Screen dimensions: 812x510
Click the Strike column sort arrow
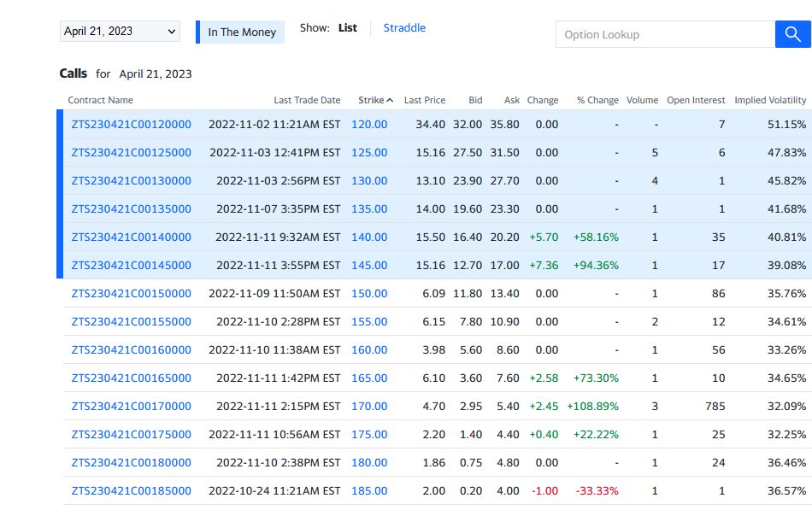point(390,101)
